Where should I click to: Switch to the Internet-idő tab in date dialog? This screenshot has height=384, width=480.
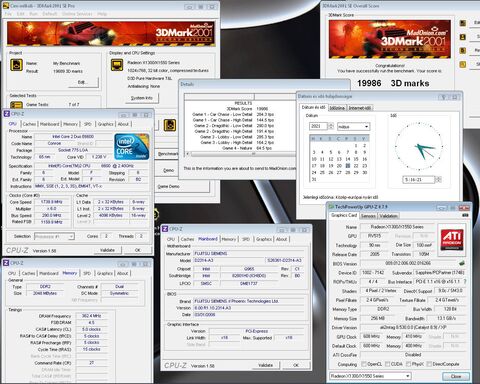[x=360, y=108]
